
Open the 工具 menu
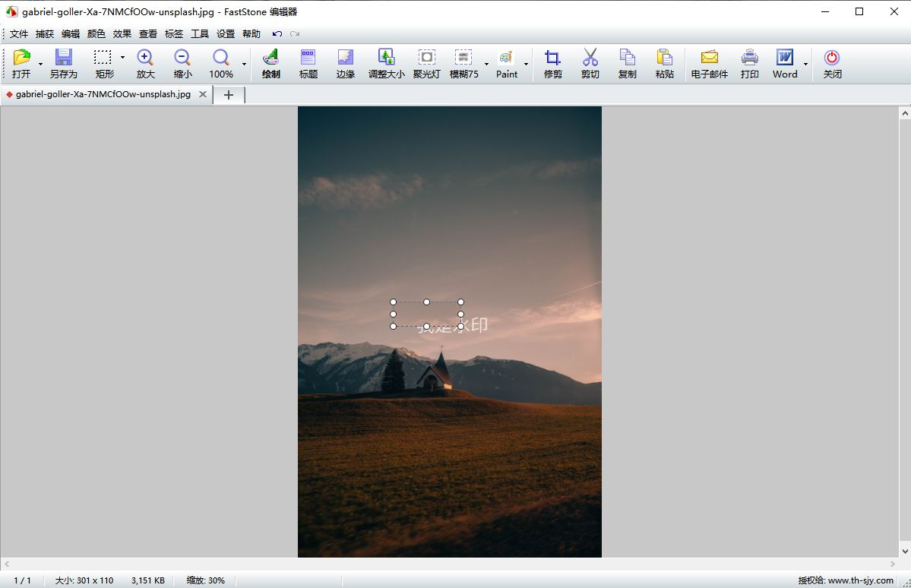200,34
